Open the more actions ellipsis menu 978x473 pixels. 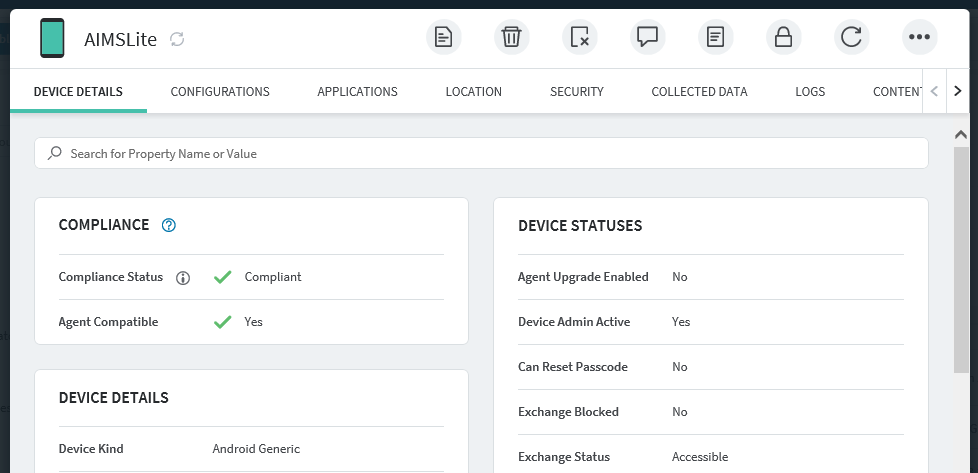919,38
